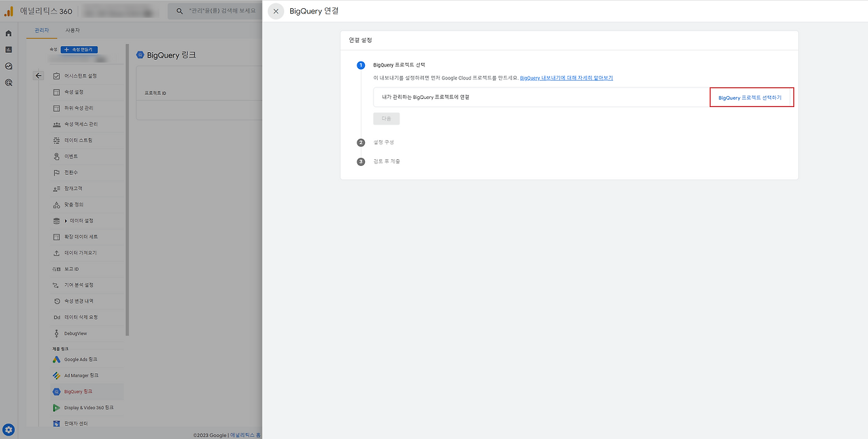Open 애널리틱스 홈 footer link
This screenshot has height=439, width=868.
[245, 435]
